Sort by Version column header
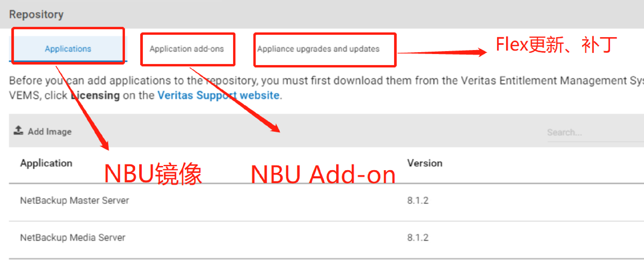 [x=425, y=163]
